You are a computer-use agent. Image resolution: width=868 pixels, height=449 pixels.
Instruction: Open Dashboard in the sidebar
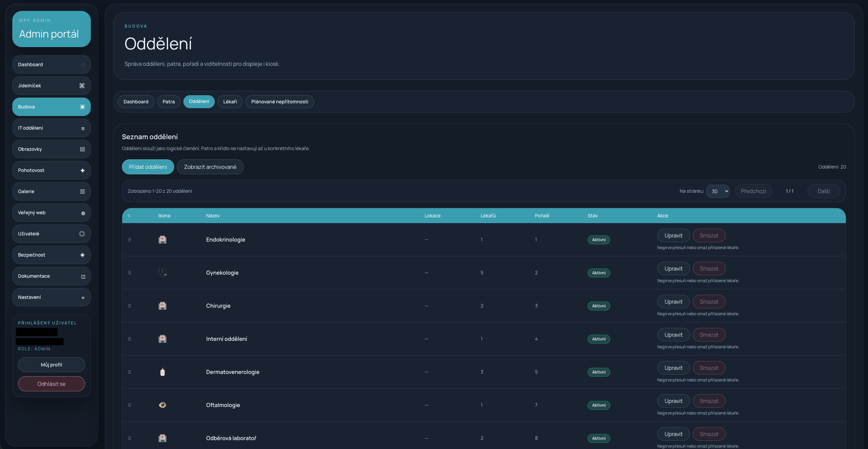click(x=52, y=64)
